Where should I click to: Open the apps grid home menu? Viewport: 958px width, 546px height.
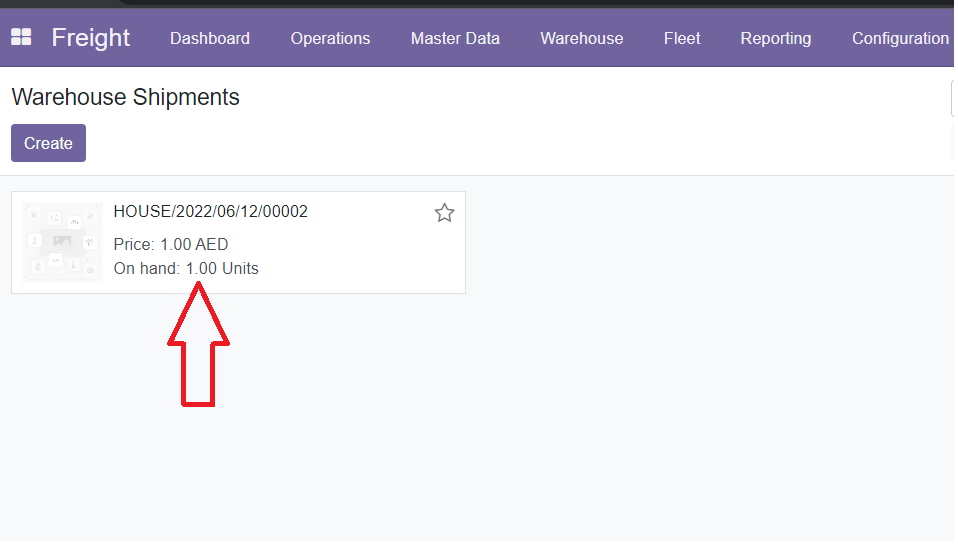(21, 38)
